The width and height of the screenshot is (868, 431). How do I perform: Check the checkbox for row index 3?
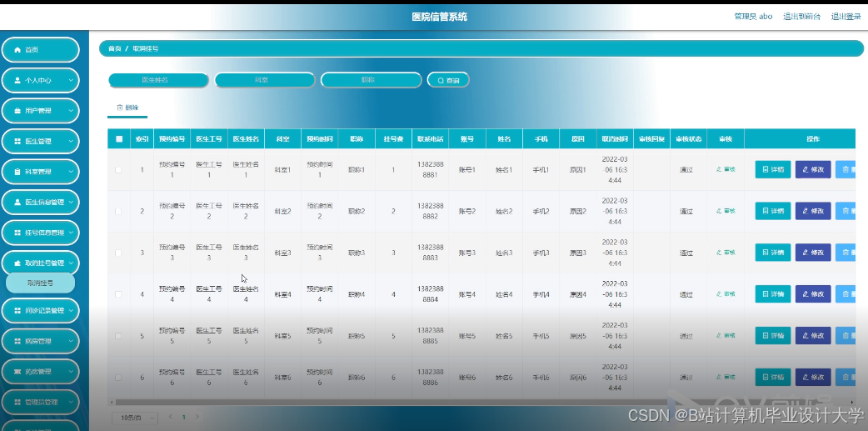(118, 253)
